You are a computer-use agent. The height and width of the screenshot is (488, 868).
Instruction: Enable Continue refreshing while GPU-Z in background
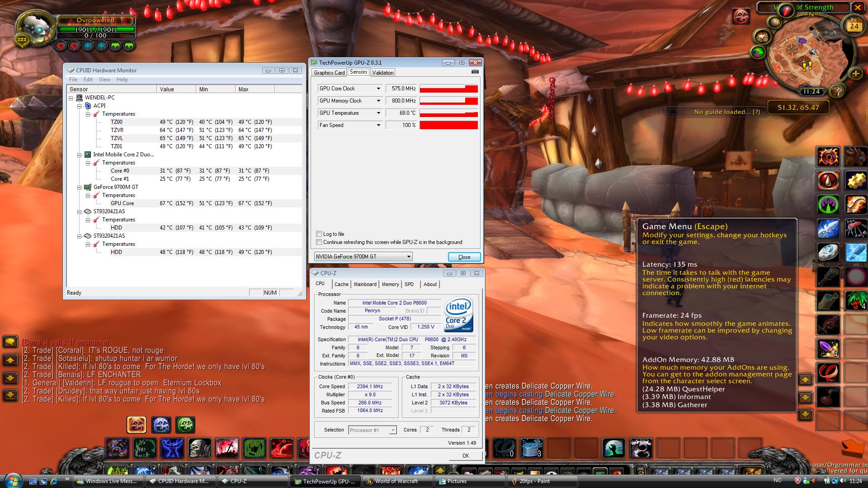click(x=319, y=242)
